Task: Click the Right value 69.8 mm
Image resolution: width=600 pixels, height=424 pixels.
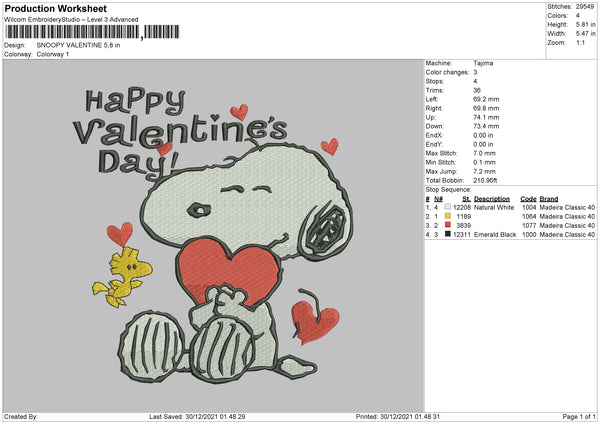Action: point(486,108)
